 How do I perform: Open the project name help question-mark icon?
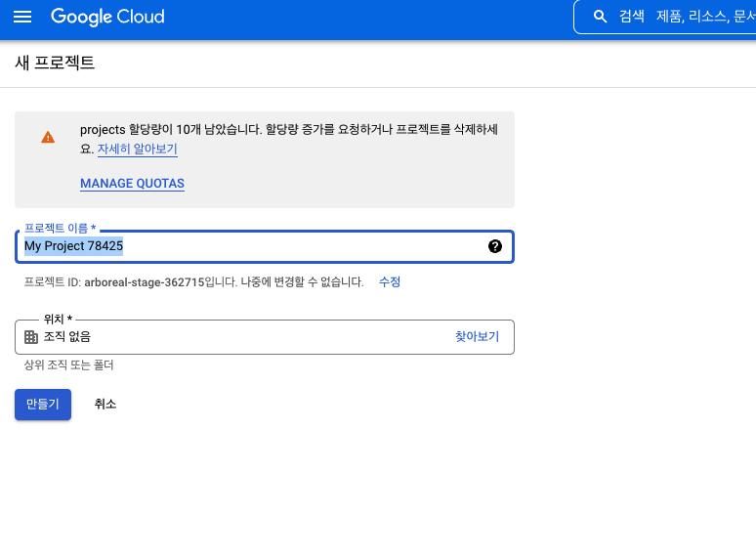pos(494,246)
